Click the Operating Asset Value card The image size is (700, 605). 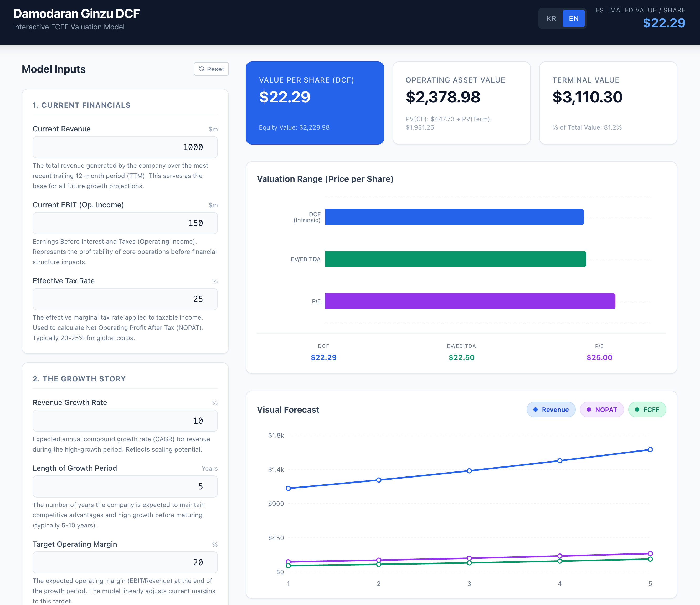pyautogui.click(x=461, y=103)
